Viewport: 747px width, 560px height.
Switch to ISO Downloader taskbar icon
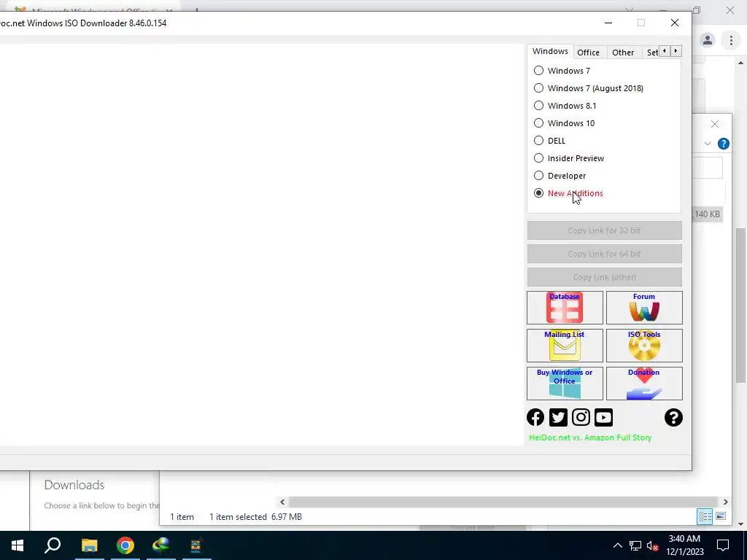pyautogui.click(x=196, y=545)
